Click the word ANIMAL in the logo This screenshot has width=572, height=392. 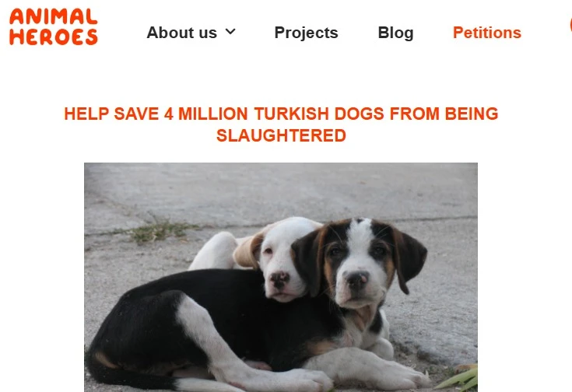click(x=54, y=17)
